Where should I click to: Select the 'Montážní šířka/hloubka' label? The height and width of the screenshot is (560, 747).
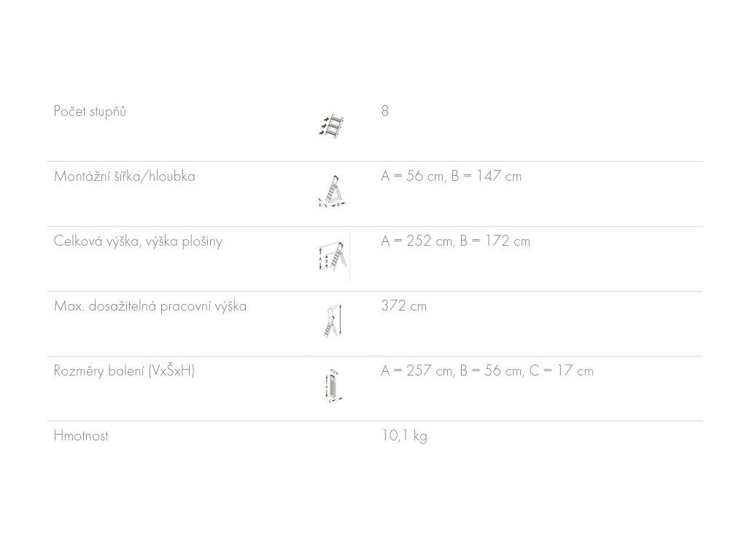(124, 176)
